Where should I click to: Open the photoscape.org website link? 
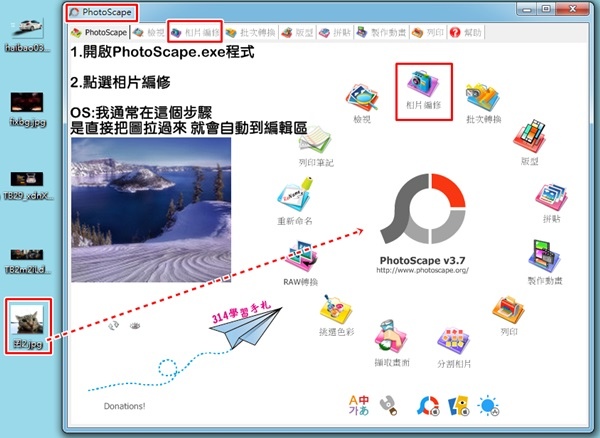422,270
